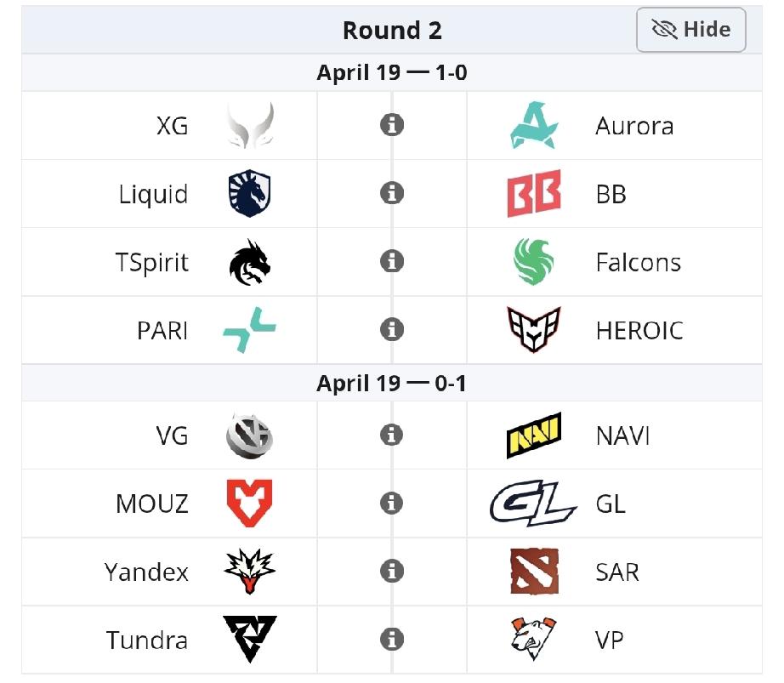Click the Team Liquid horse logo

coord(249,194)
